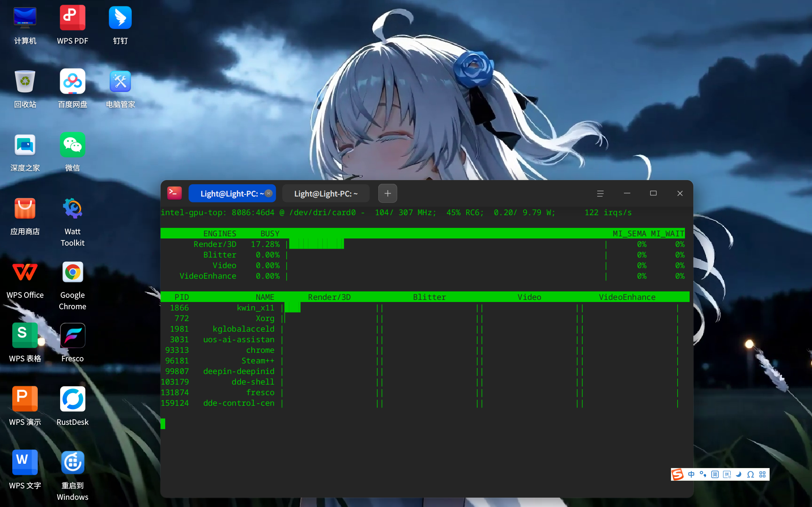Open the WPS 表格 spreadsheet icon
This screenshot has height=507, width=812.
tap(25, 343)
